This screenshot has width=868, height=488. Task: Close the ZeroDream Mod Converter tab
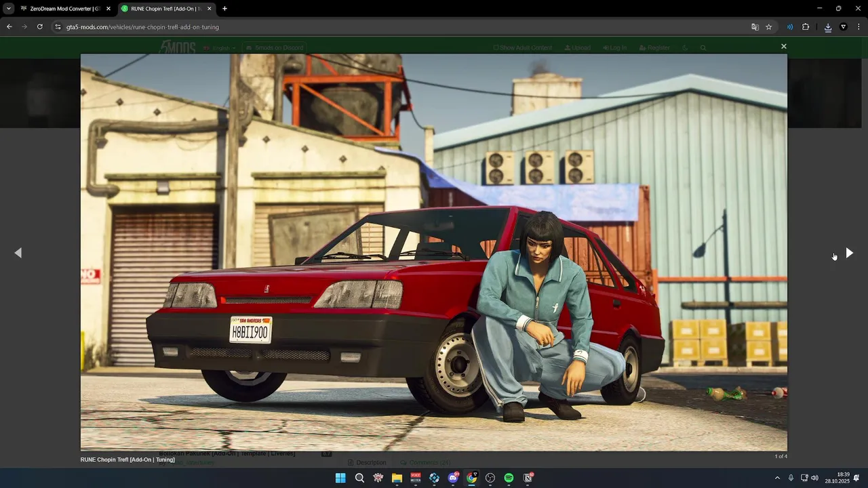coord(108,9)
